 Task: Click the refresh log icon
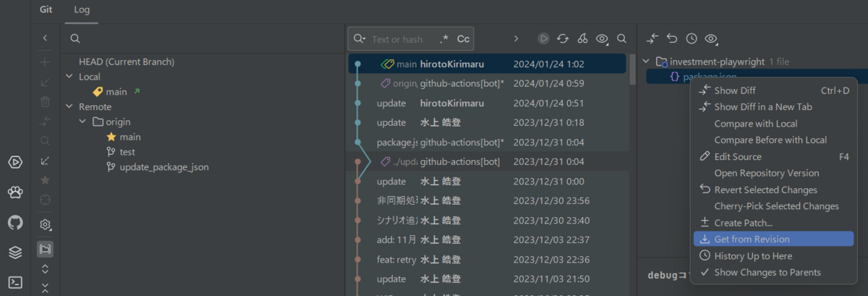[563, 38]
